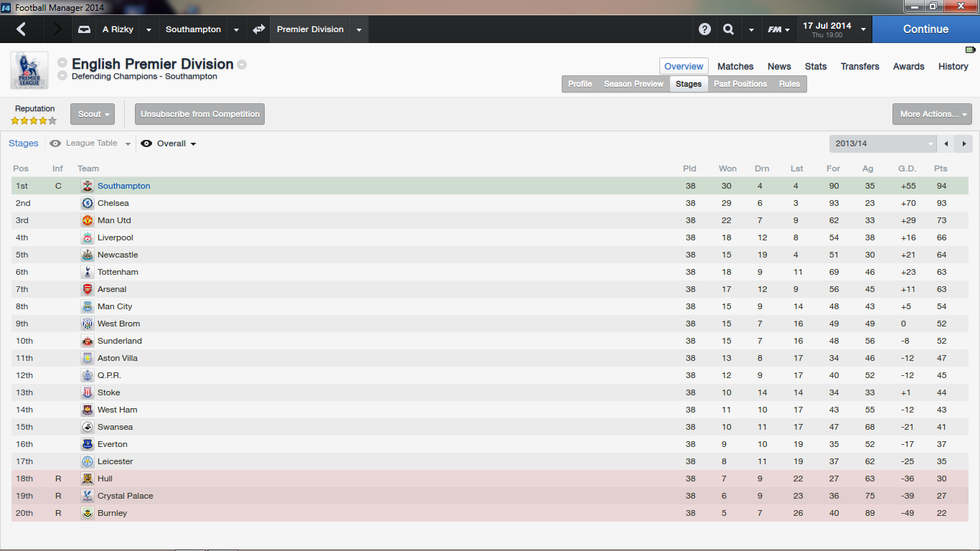Click the Chelsea club badge

click(88, 203)
